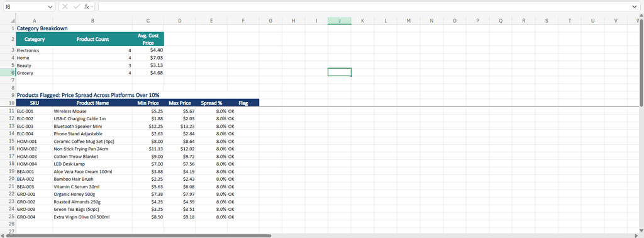Click the 'Products Flagged' section title
This screenshot has width=644, height=238.
[88, 95]
